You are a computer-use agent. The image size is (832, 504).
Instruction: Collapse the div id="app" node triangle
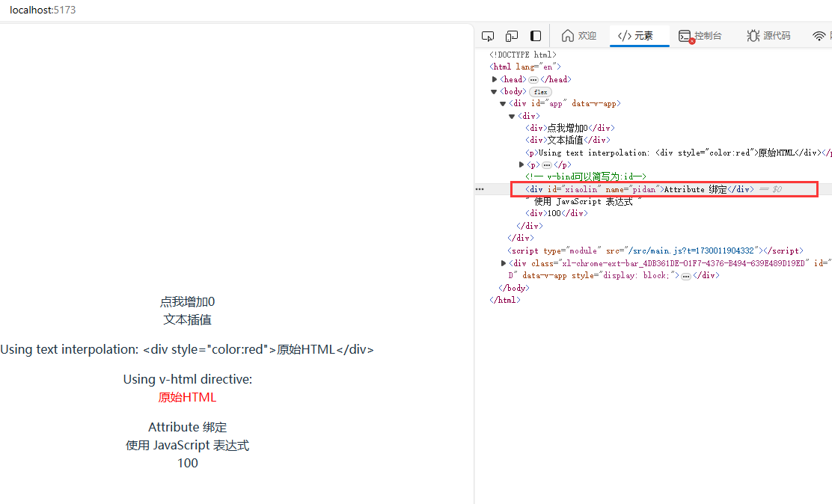coord(503,104)
